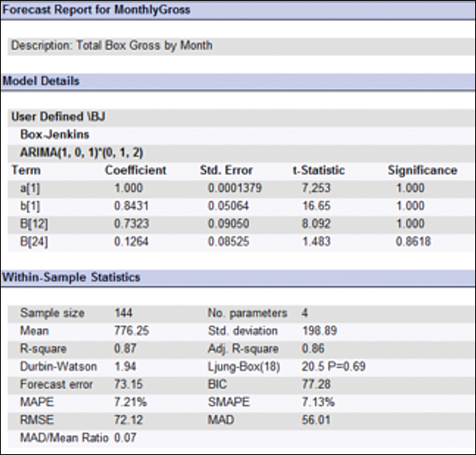Click the 'Sample size' label
Image resolution: width=476 pixels, height=455 pixels.
point(52,313)
